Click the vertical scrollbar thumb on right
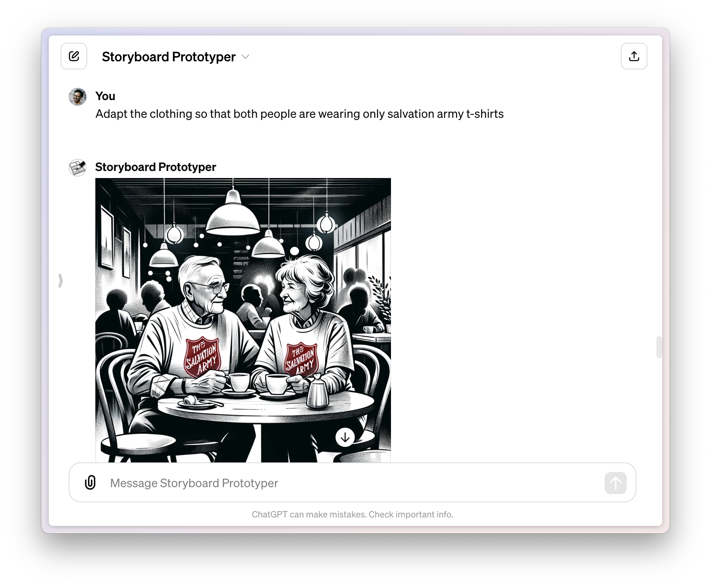711x588 pixels. pyautogui.click(x=659, y=347)
